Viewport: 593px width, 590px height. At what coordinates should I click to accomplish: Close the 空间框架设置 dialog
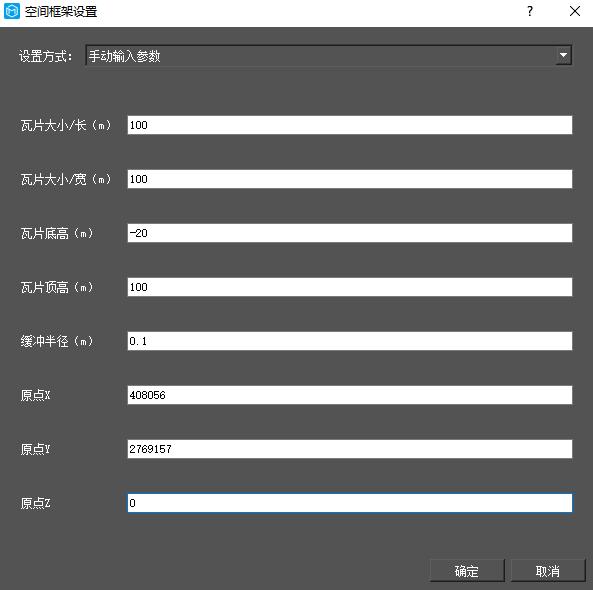tap(575, 11)
